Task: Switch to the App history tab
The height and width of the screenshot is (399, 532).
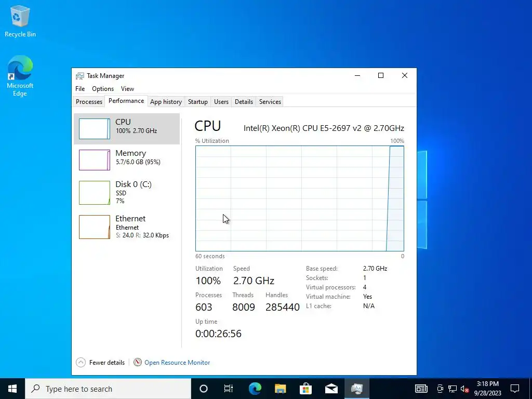Action: point(166,101)
